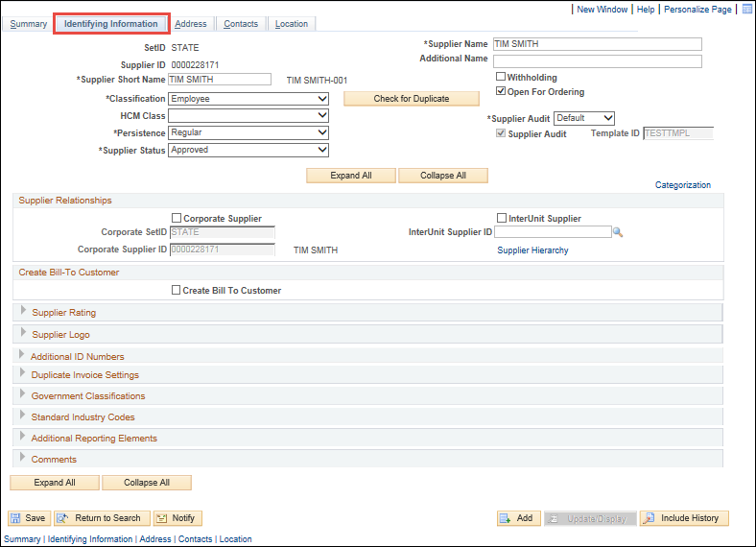Click the Return to Search button

(x=102, y=518)
